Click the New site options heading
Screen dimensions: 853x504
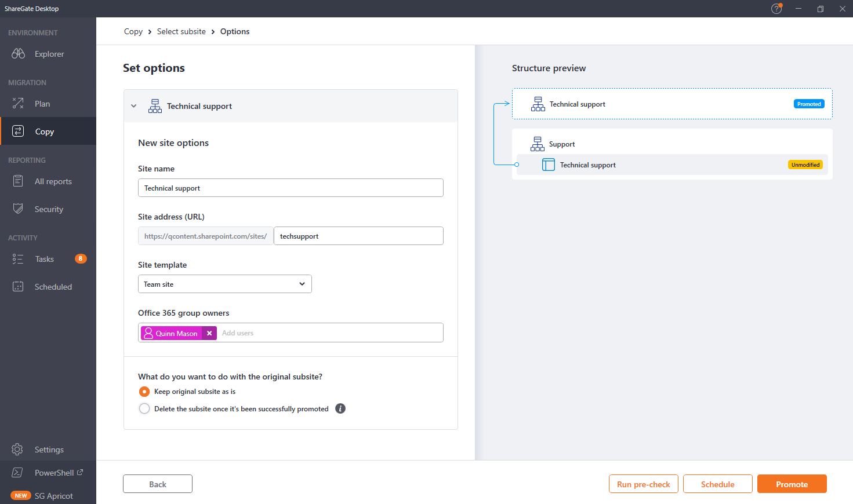click(173, 143)
